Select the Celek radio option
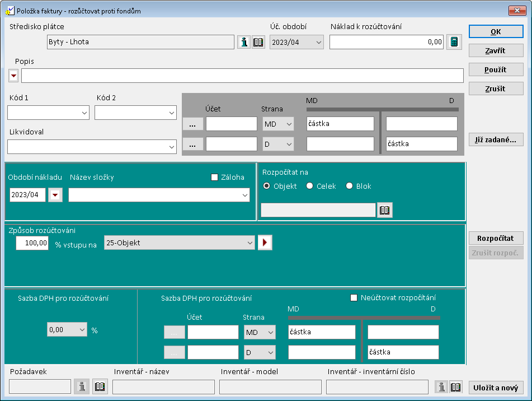532x401 pixels. tap(310, 186)
